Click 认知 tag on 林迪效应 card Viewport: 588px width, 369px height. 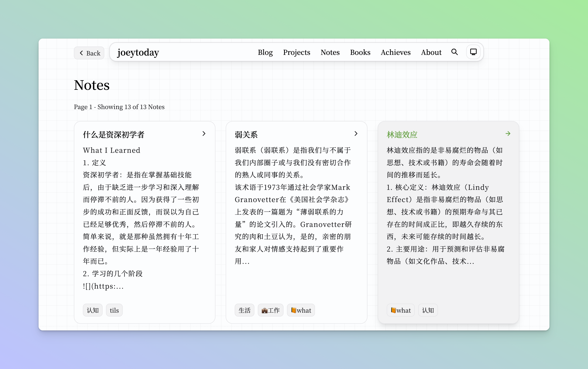[428, 310]
